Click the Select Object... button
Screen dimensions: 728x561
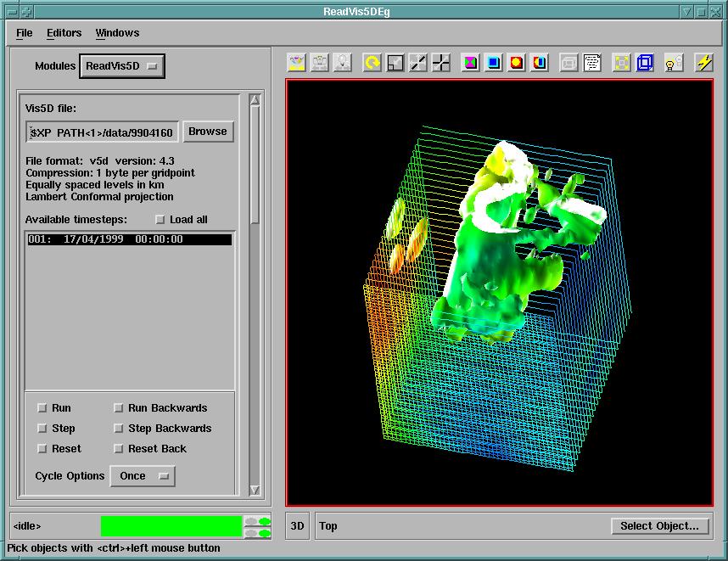coord(659,526)
